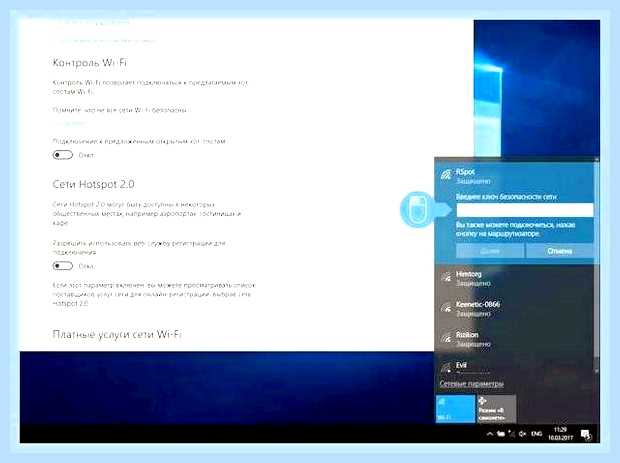The image size is (620, 463).
Task: Toggle the Wi-Fi quick action tile
Action: 455,408
